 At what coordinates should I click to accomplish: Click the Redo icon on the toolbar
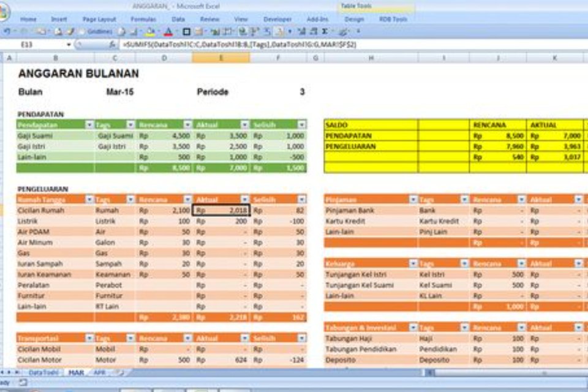18,30
